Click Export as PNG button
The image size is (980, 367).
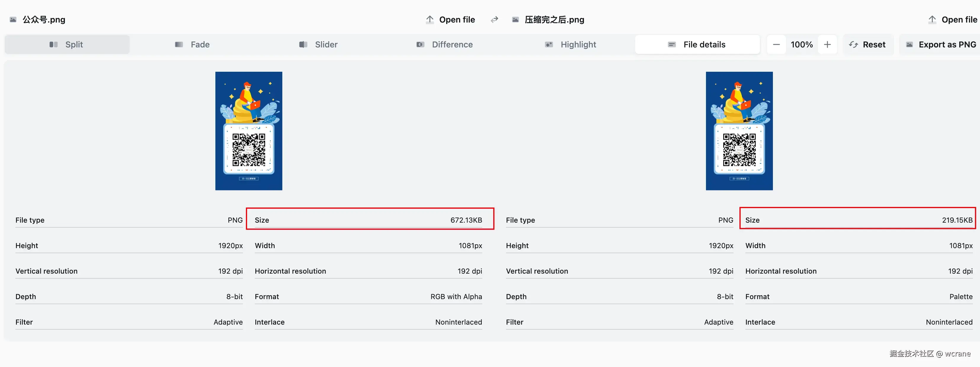(x=940, y=44)
